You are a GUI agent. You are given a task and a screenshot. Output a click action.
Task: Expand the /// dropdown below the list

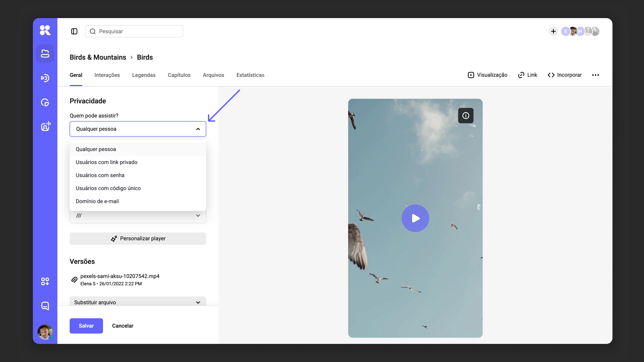(138, 216)
